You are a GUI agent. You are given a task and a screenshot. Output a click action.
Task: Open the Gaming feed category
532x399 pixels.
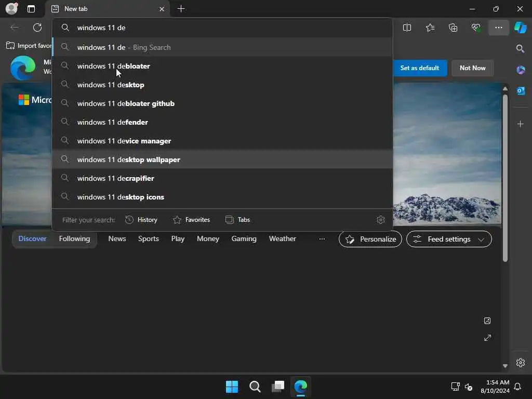tap(244, 239)
